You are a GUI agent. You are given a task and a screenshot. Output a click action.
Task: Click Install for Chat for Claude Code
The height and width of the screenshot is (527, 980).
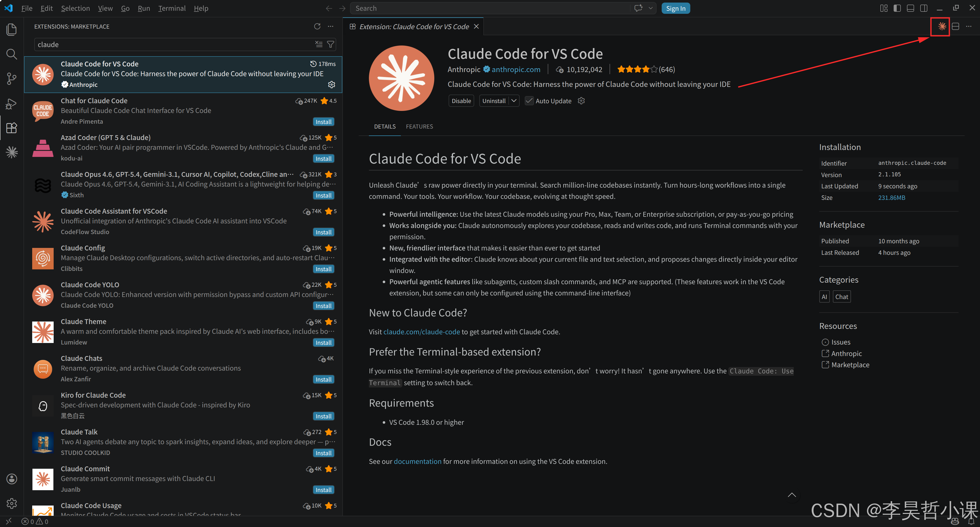(x=323, y=122)
